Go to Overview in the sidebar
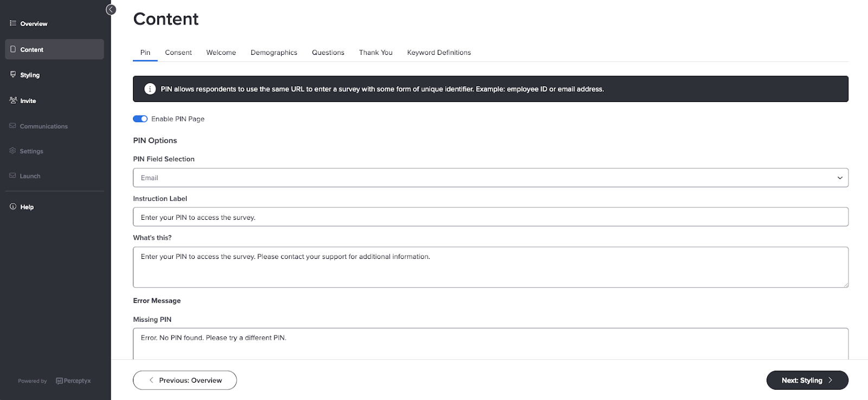 point(54,24)
